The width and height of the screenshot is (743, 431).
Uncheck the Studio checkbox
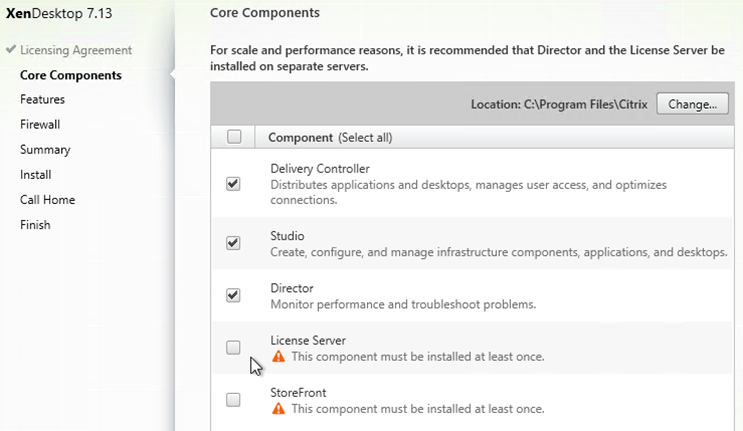(x=233, y=243)
